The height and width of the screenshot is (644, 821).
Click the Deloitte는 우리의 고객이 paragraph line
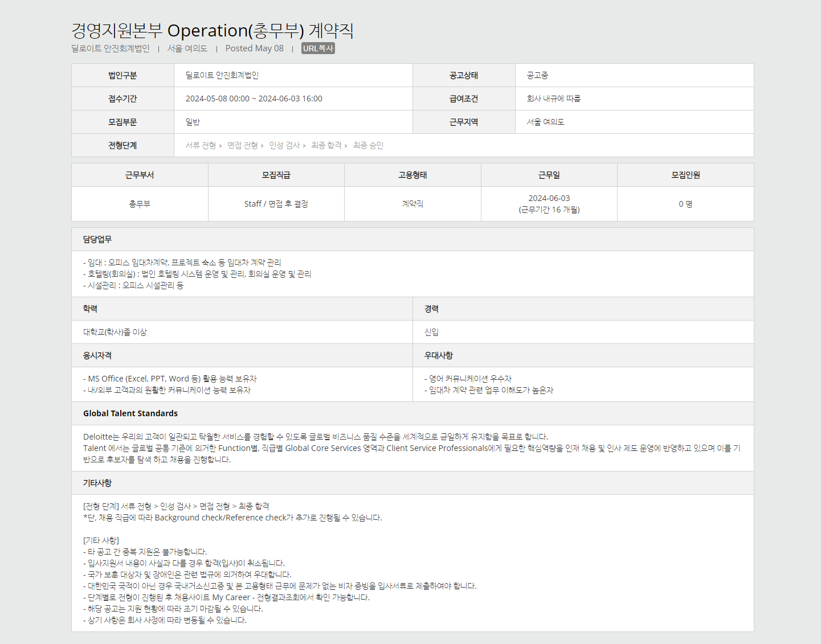(316, 437)
